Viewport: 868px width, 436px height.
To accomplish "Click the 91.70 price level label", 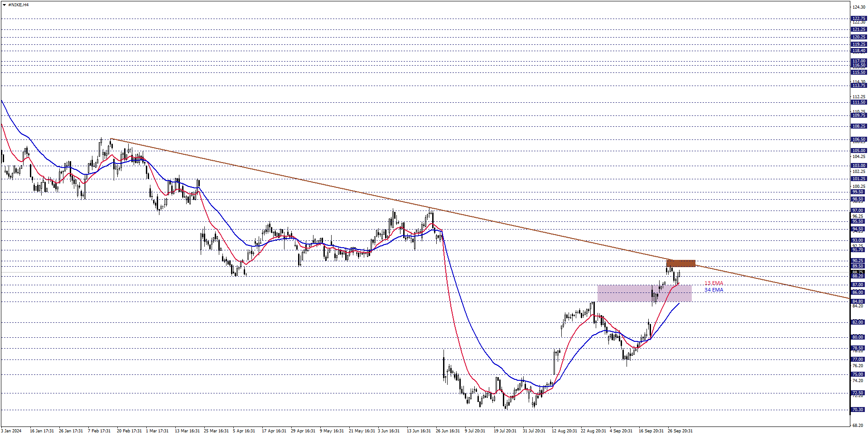I will coord(858,250).
